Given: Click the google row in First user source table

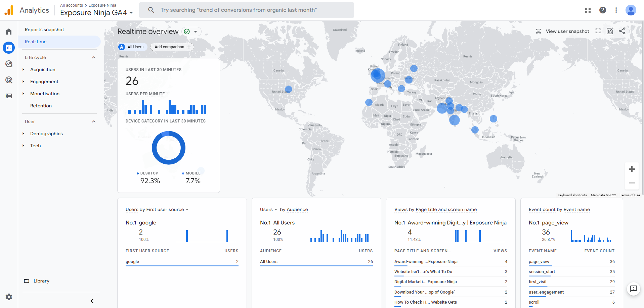Looking at the screenshot, I should (x=182, y=262).
